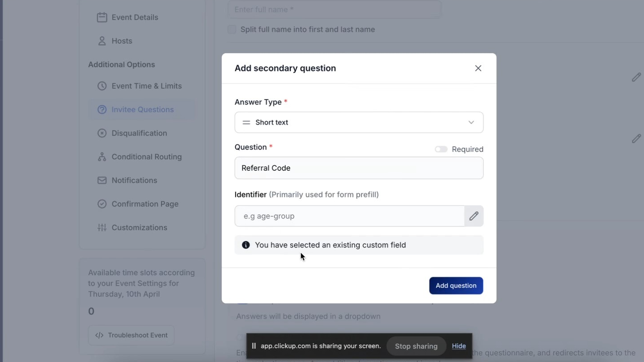Click the Conditional Routing branch icon
The width and height of the screenshot is (644, 362).
pos(102,157)
